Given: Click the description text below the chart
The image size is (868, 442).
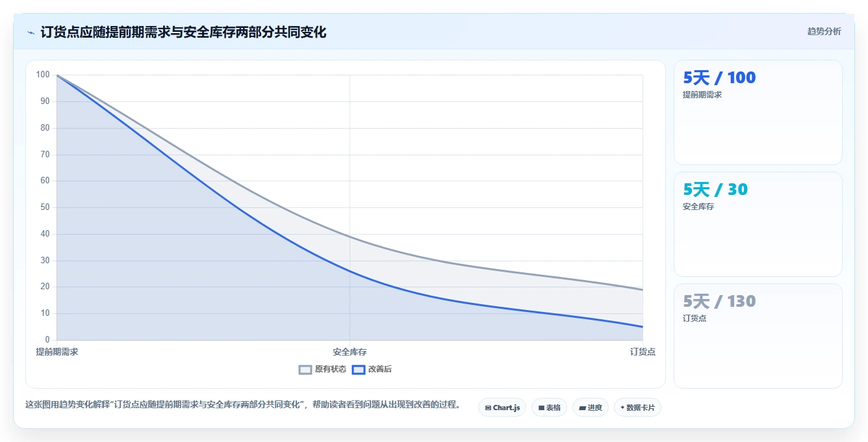Looking at the screenshot, I should click(x=243, y=404).
